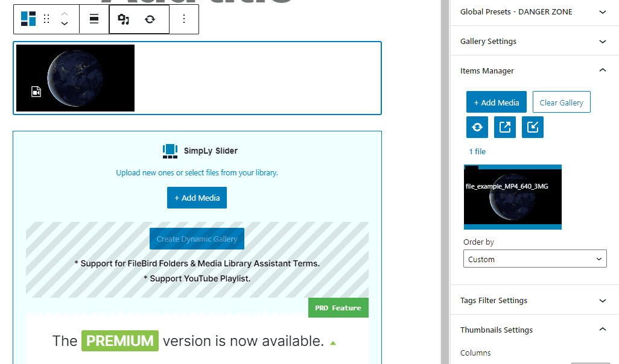Click the video file icon on the slide preview

pyautogui.click(x=36, y=91)
